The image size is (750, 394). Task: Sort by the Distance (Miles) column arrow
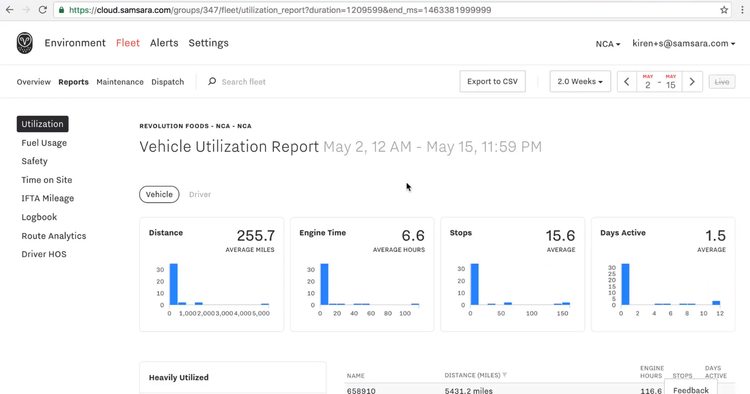click(x=505, y=375)
